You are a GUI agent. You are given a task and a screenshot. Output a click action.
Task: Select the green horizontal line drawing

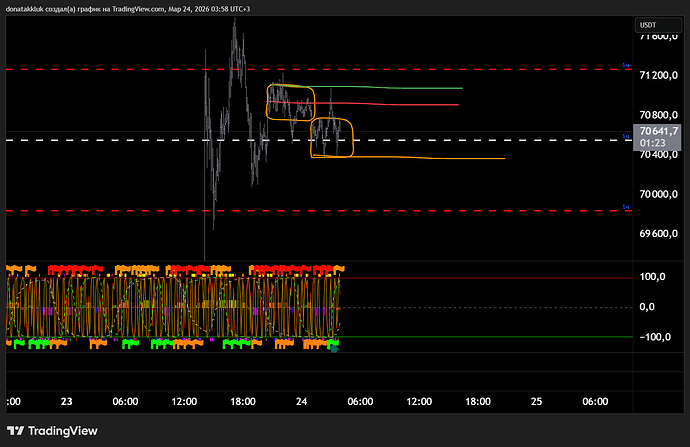tap(400, 88)
